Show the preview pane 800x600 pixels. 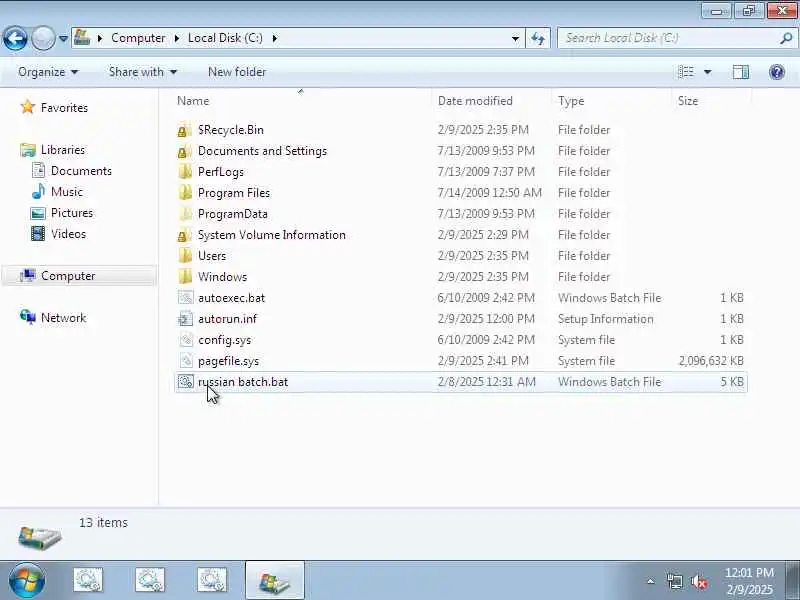click(741, 72)
